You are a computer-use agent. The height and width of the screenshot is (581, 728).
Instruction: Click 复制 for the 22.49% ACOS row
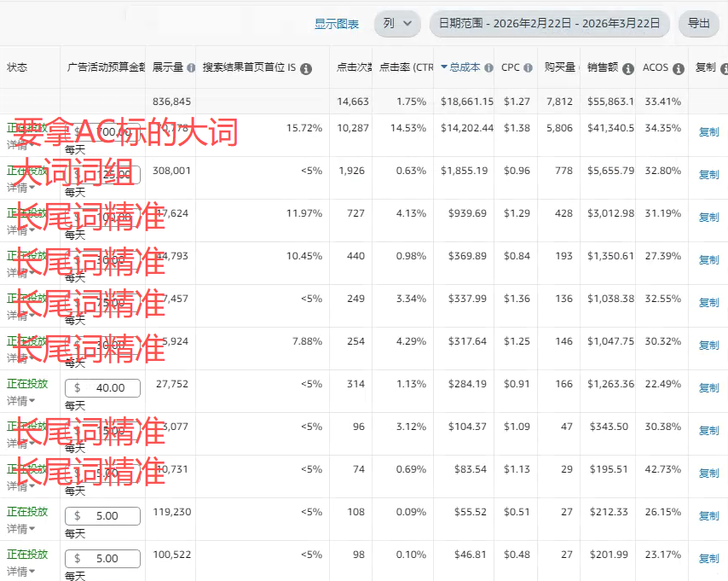[x=708, y=388]
